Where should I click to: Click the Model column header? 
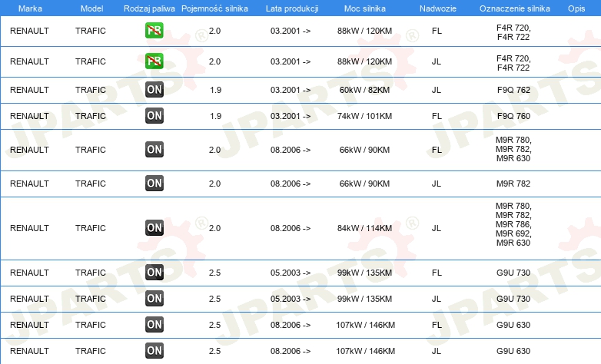91,8
